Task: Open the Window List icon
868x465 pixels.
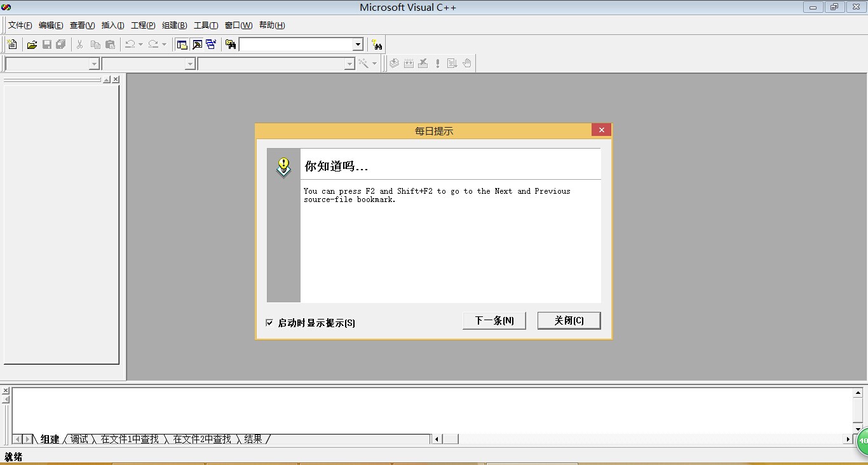Action: [211, 44]
